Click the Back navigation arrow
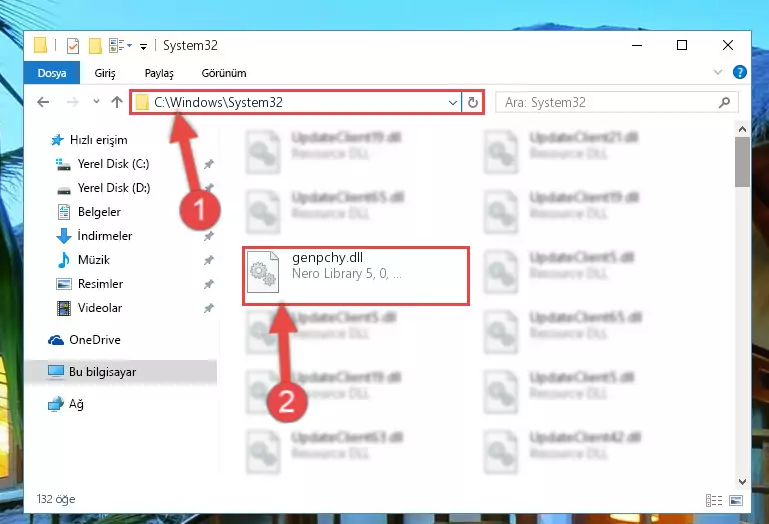Viewport: 769px width, 524px height. 43,102
